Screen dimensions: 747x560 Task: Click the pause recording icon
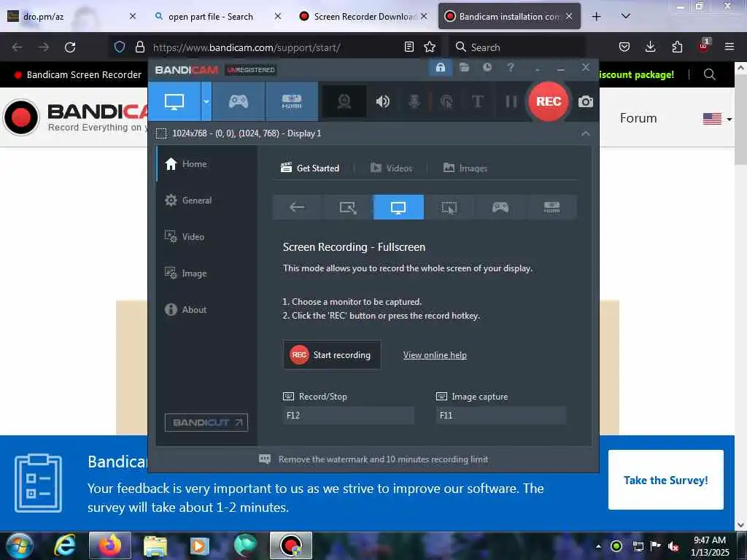click(511, 101)
